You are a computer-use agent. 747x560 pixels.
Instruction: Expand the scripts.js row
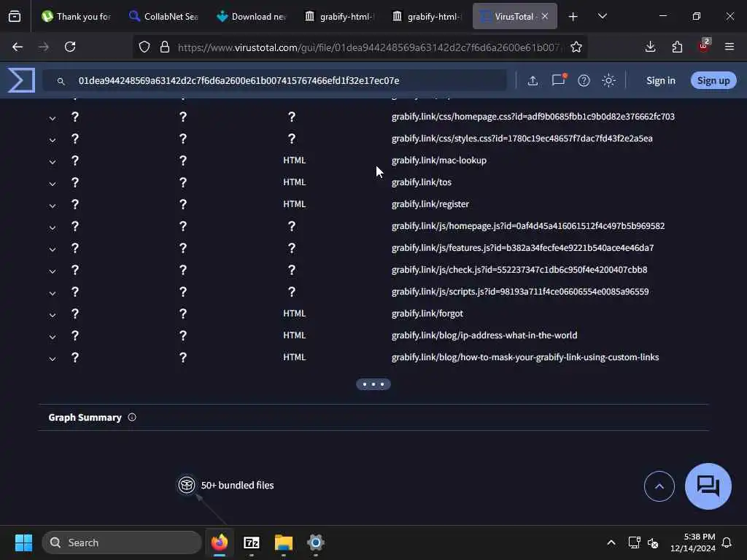coord(53,293)
